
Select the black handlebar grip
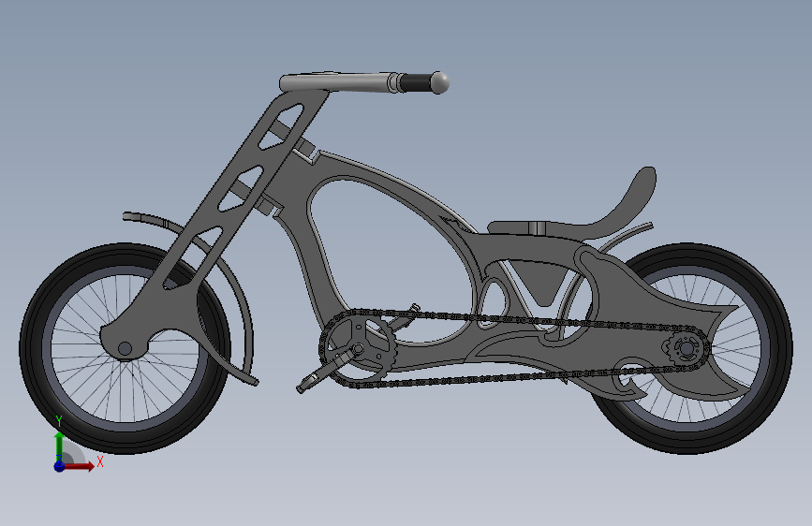(x=416, y=82)
